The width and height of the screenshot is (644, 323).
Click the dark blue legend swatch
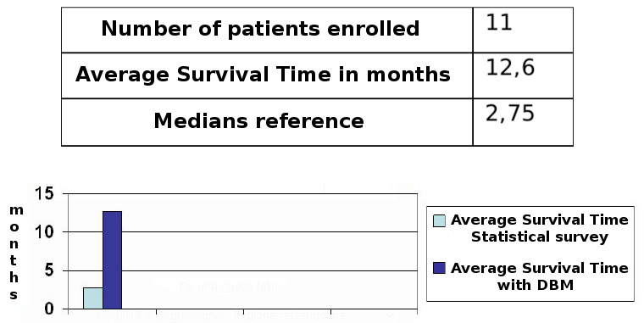point(439,268)
